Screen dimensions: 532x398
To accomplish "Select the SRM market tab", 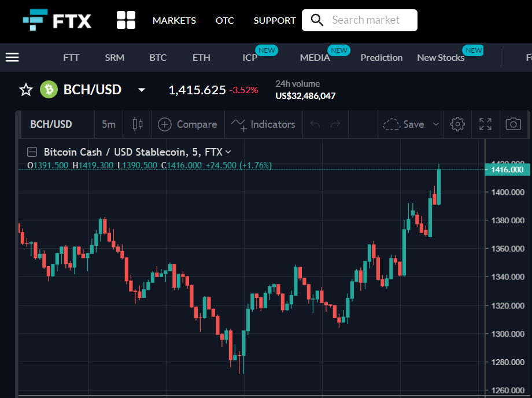I will pyautogui.click(x=114, y=58).
